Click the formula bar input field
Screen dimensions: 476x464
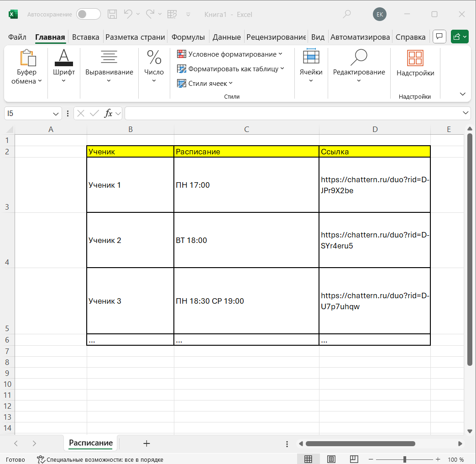click(292, 113)
